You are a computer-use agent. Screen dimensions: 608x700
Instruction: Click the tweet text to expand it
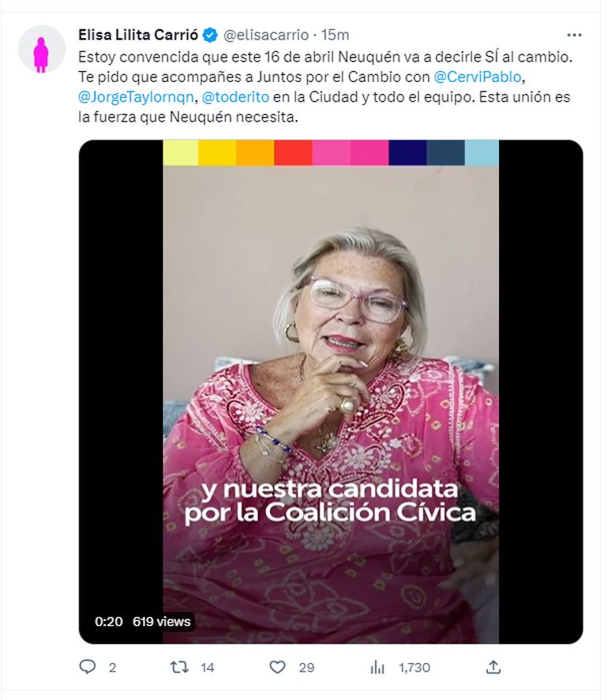325,87
